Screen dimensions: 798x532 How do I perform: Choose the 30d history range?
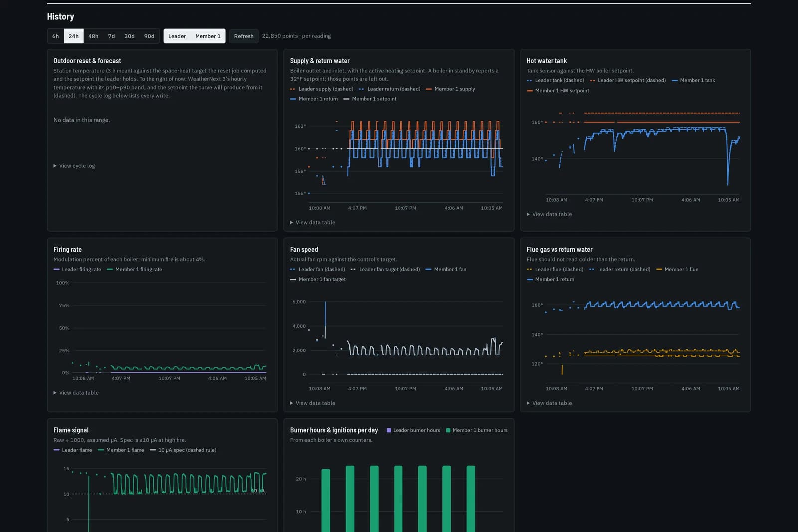[x=129, y=36]
